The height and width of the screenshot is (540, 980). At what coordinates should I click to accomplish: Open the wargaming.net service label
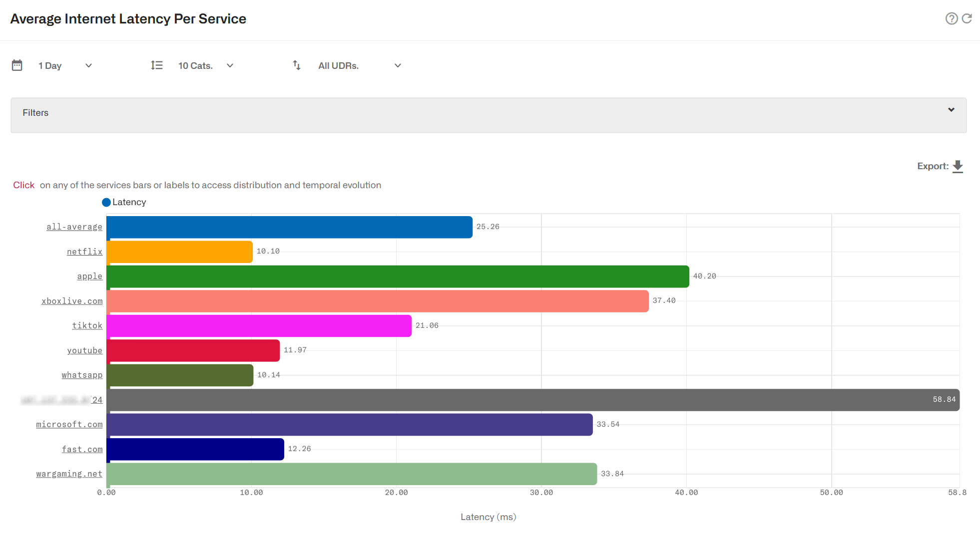pyautogui.click(x=69, y=474)
